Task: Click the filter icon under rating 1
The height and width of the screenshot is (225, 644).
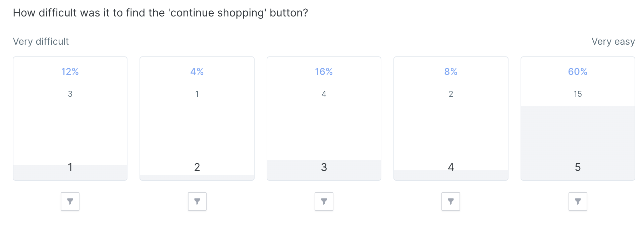Action: 70,201
